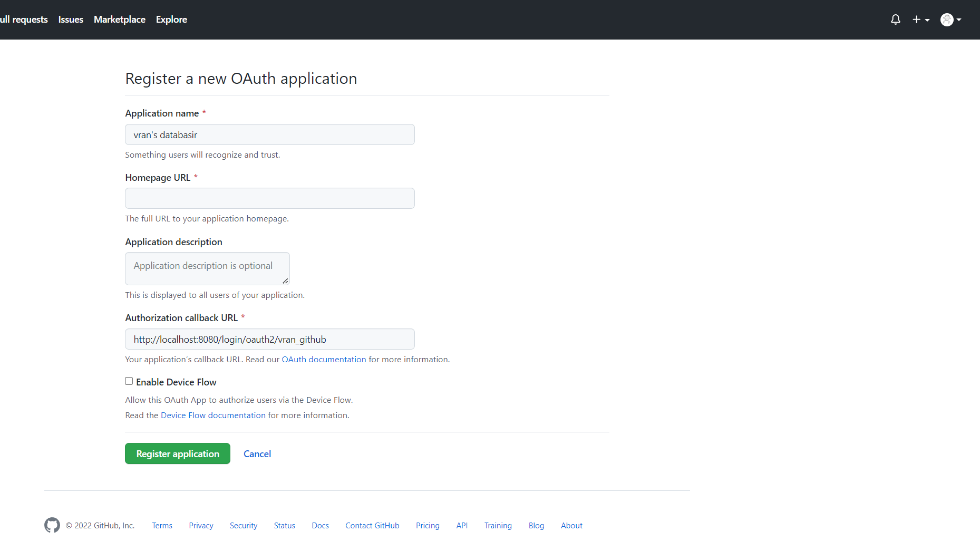Cancel the OAuth registration
The width and height of the screenshot is (980, 551).
pyautogui.click(x=257, y=453)
